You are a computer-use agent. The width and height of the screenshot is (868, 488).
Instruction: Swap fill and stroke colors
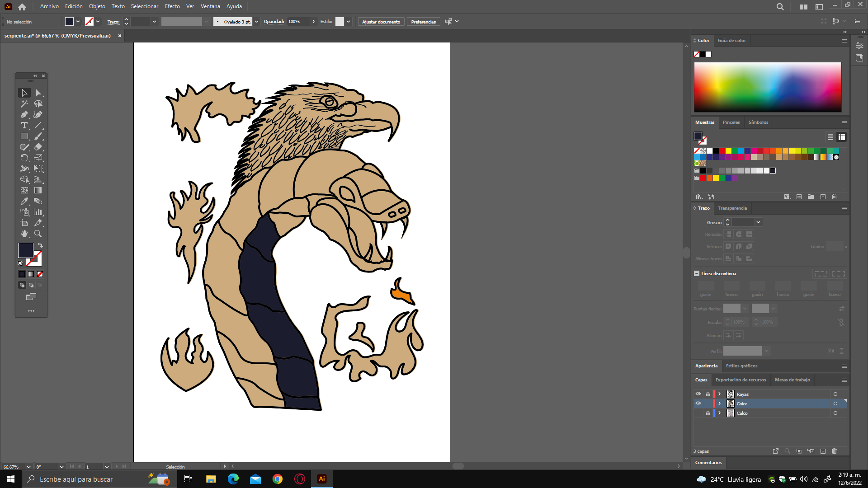[x=40, y=245]
